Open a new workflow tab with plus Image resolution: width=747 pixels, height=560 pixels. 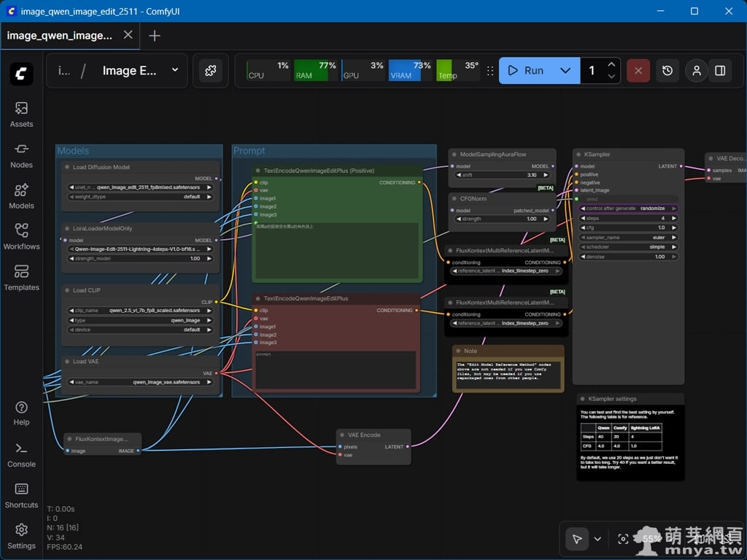point(155,36)
